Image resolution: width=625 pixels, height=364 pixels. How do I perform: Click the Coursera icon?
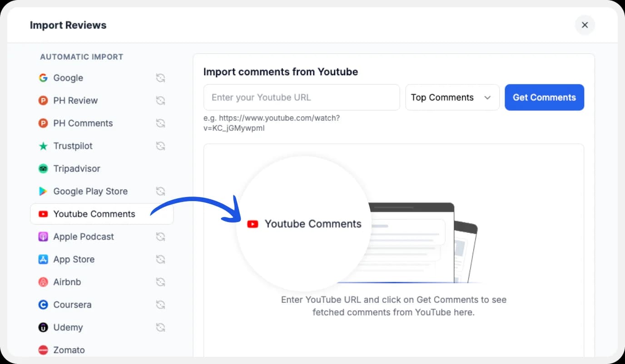pyautogui.click(x=43, y=305)
